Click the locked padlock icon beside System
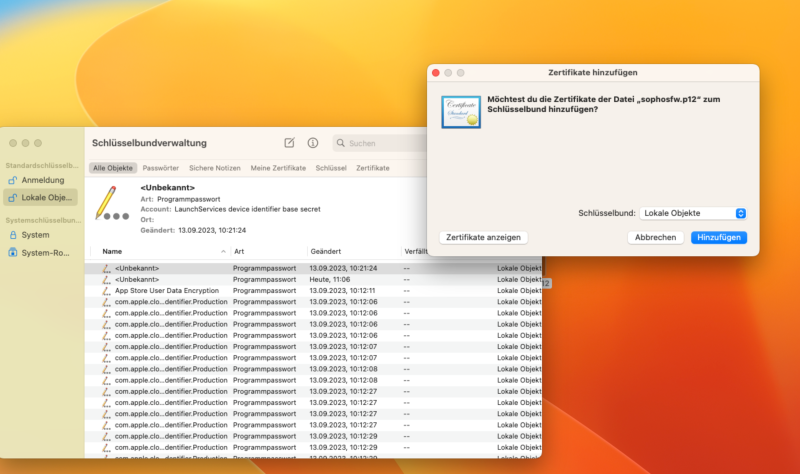The height and width of the screenshot is (474, 800). (x=13, y=235)
